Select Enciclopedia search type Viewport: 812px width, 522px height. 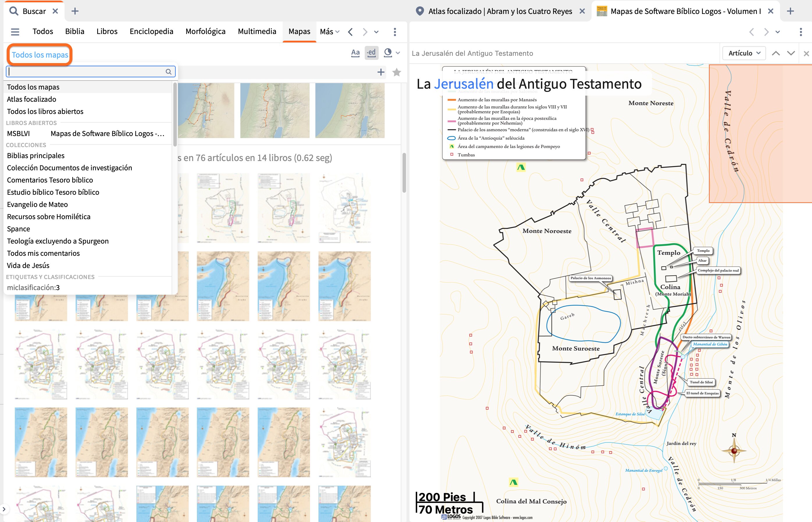click(151, 31)
